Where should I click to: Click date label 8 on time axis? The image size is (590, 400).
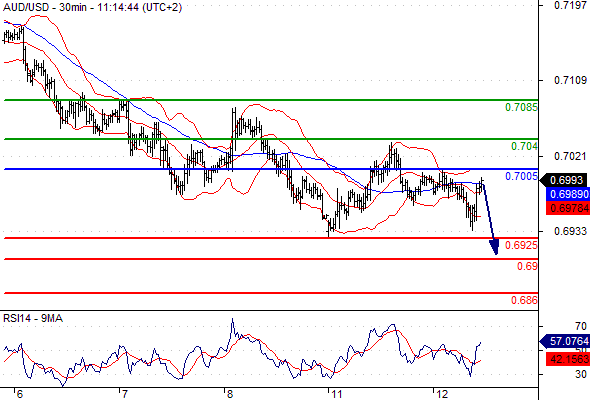230,394
